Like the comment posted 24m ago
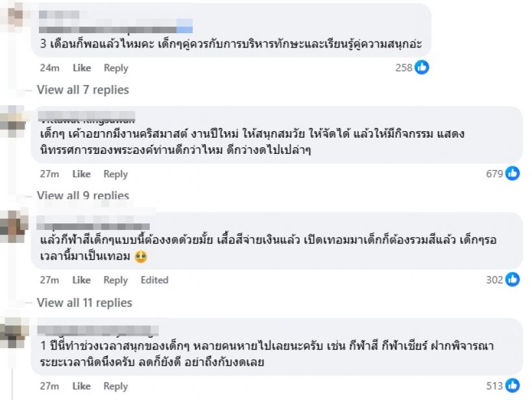Screen dimensions: 532x400 pyautogui.click(x=82, y=68)
